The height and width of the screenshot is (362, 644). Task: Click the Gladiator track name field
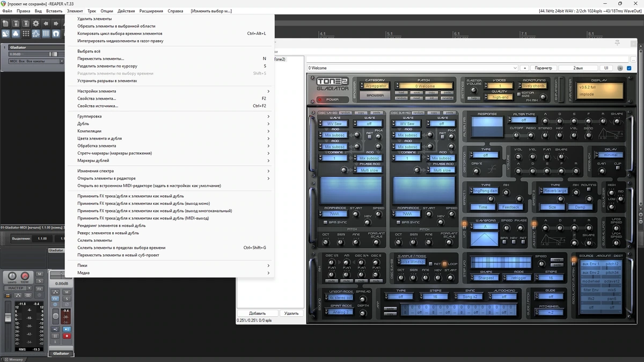click(x=36, y=47)
